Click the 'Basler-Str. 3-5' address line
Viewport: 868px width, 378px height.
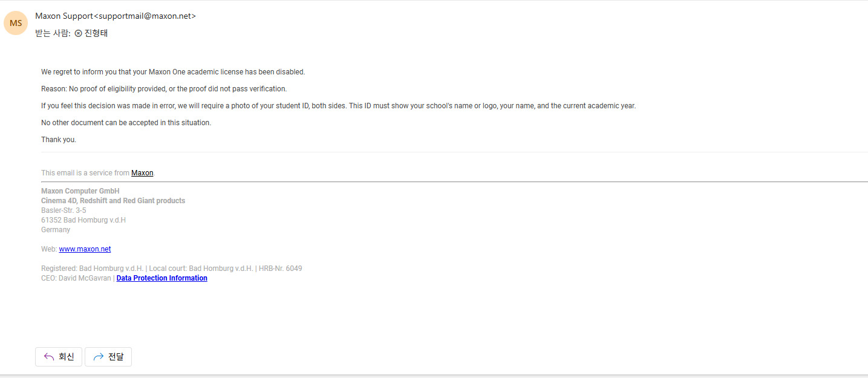pyautogui.click(x=64, y=210)
